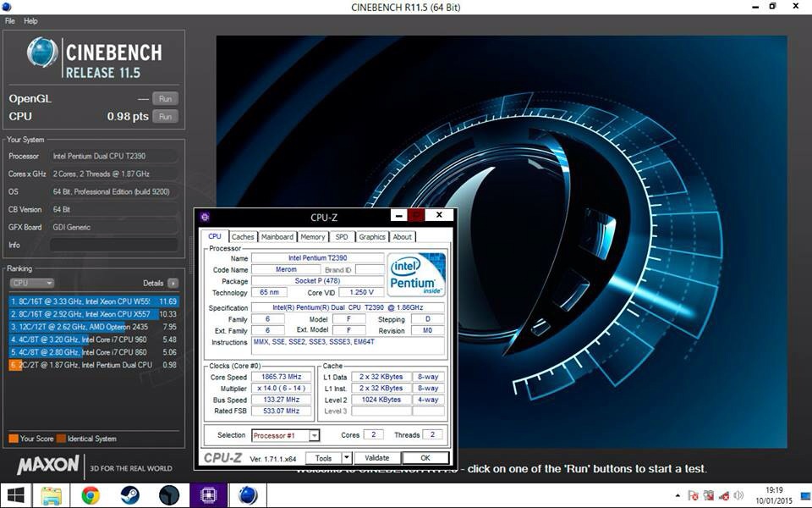Viewport: 812px width, 508px height.
Task: Click the Validate button in CPU-Z
Action: [377, 458]
